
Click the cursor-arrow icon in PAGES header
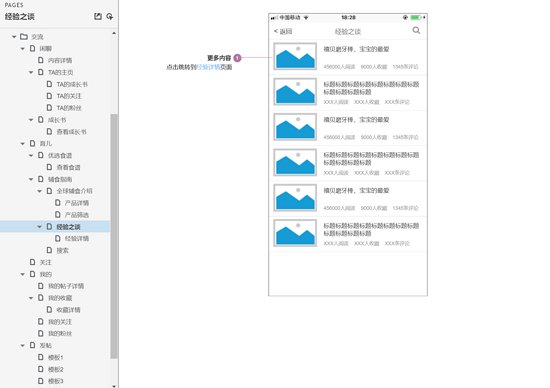[x=110, y=16]
